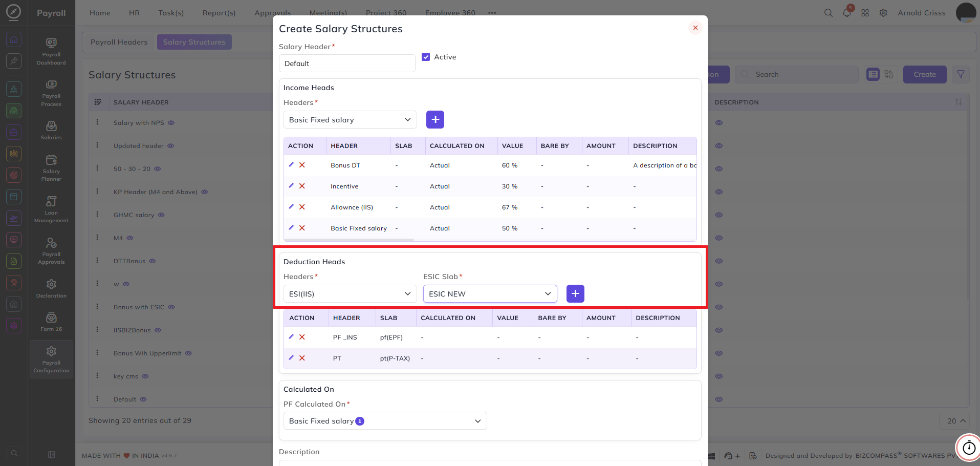Delete the Bonus DT income row

click(x=302, y=165)
